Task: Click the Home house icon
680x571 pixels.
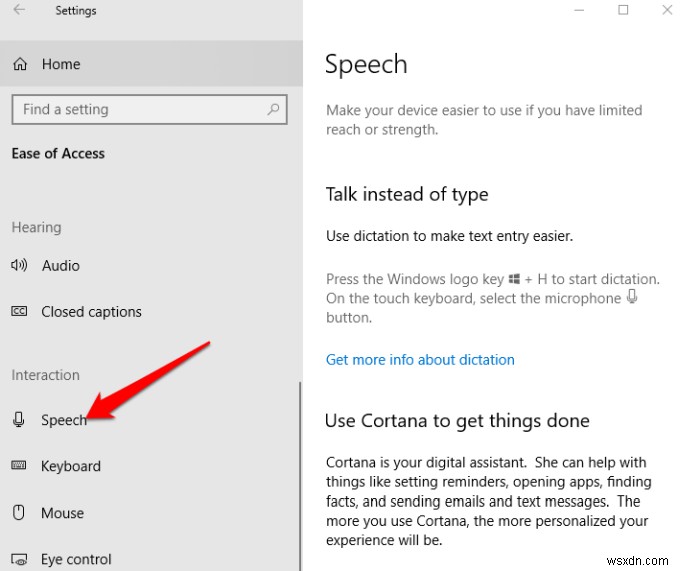Action: [x=20, y=64]
